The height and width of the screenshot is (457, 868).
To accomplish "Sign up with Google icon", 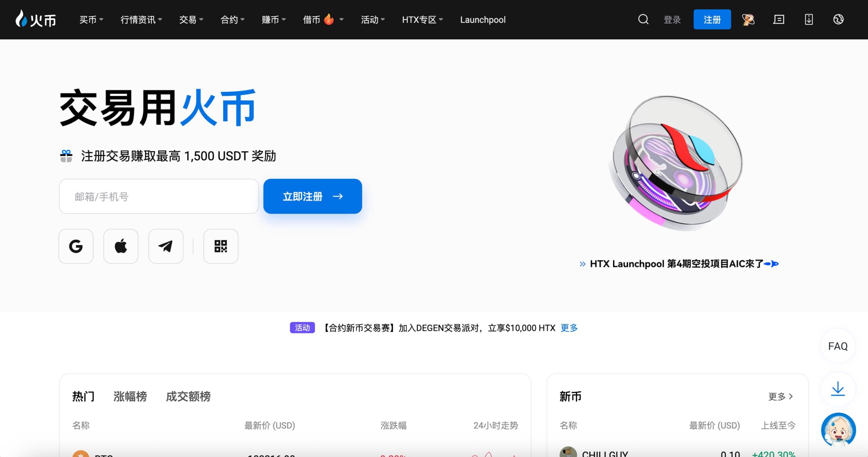I will (x=76, y=246).
